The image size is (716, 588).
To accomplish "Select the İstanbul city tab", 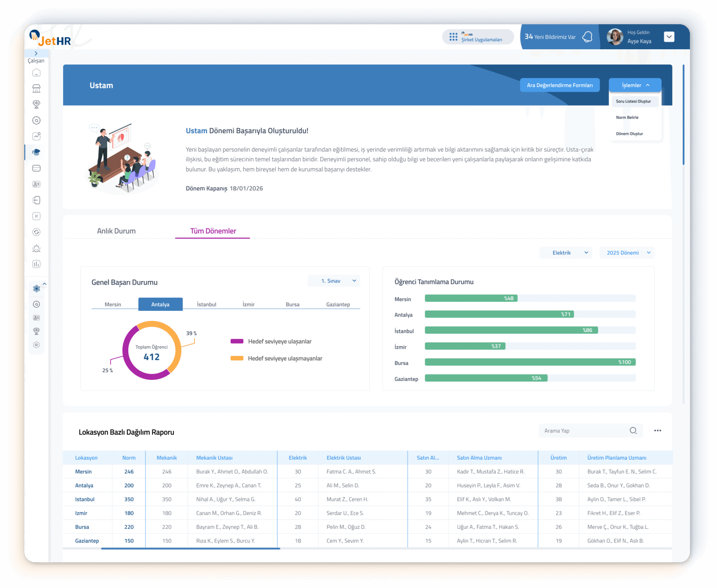I will click(206, 304).
